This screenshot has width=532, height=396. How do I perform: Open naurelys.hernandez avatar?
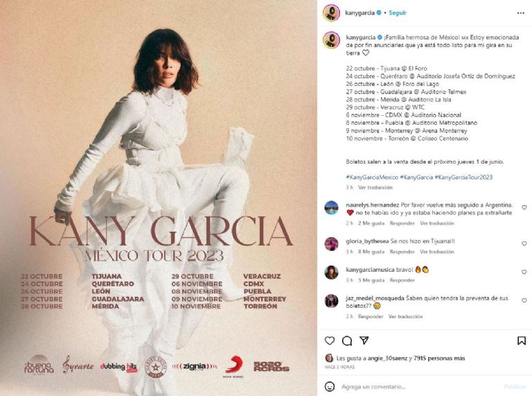coord(332,207)
